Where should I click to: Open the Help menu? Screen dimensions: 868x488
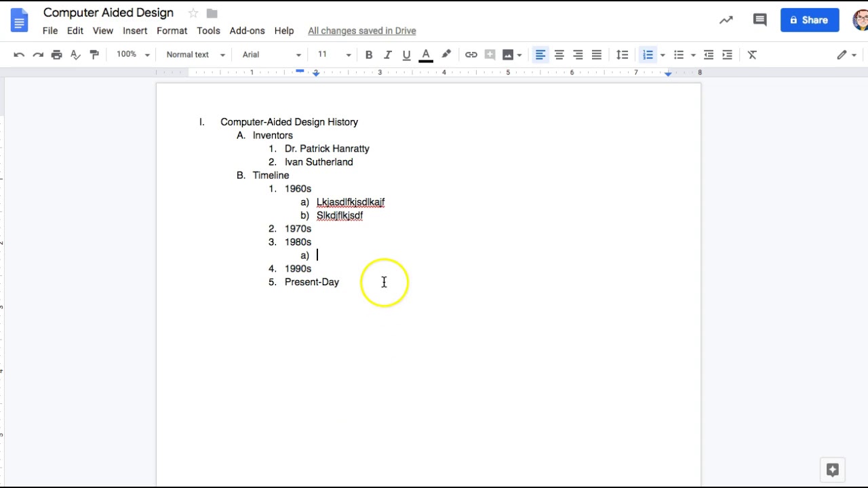click(x=284, y=30)
